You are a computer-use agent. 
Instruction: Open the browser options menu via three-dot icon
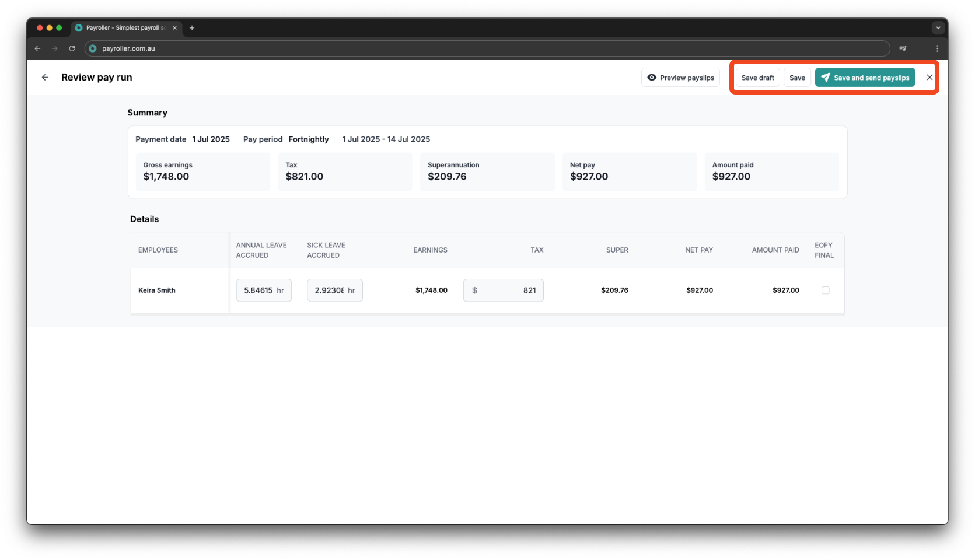coord(938,48)
